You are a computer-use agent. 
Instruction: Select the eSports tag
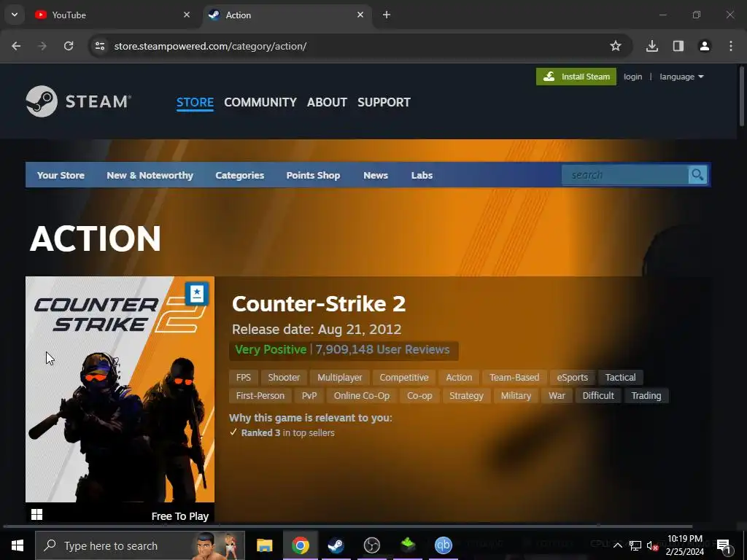click(572, 378)
